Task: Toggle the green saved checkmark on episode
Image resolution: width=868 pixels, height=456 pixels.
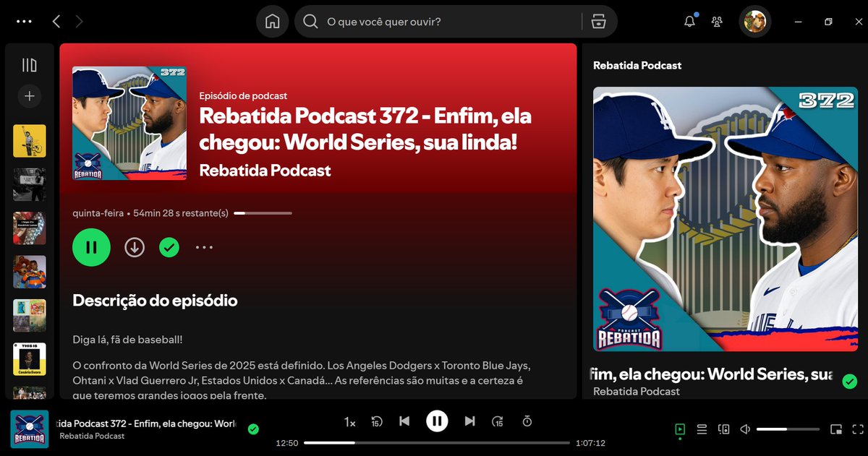Action: [x=169, y=247]
